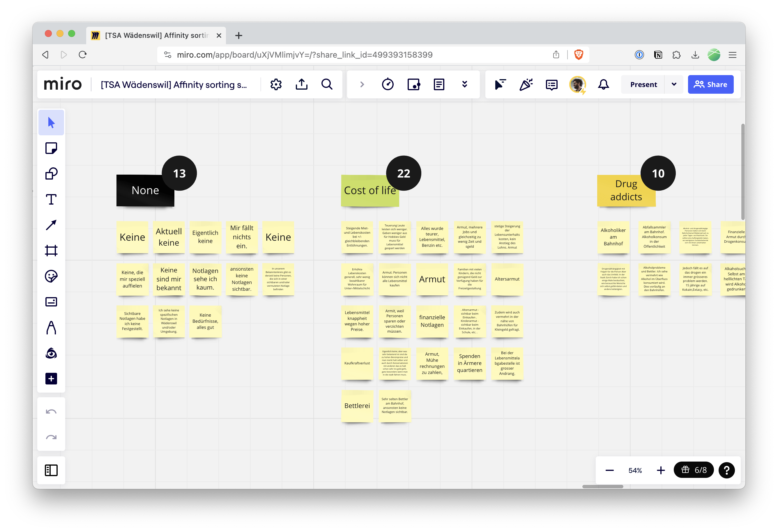The height and width of the screenshot is (532, 778).
Task: Open the voting tool icon
Action: [413, 84]
